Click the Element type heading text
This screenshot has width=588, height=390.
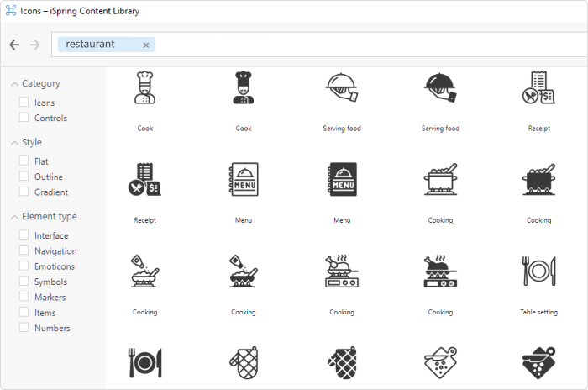[x=49, y=217]
